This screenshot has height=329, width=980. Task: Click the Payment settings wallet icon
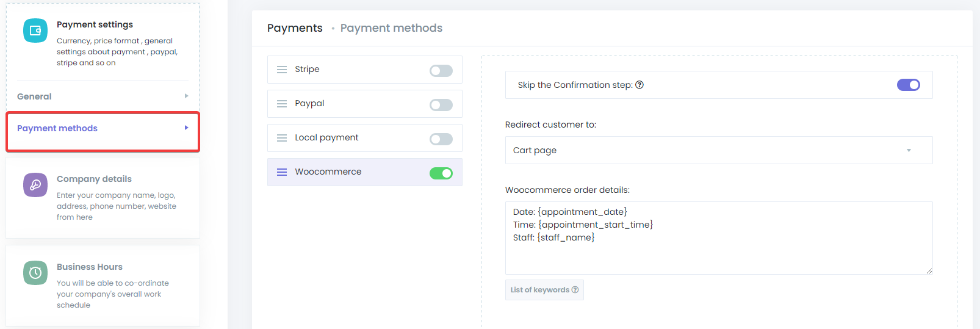(35, 31)
